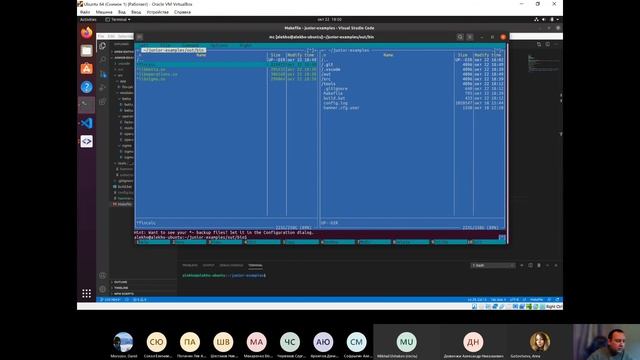Open the VS Code Accounts icon
The height and width of the screenshot is (360, 640).
(x=102, y=276)
